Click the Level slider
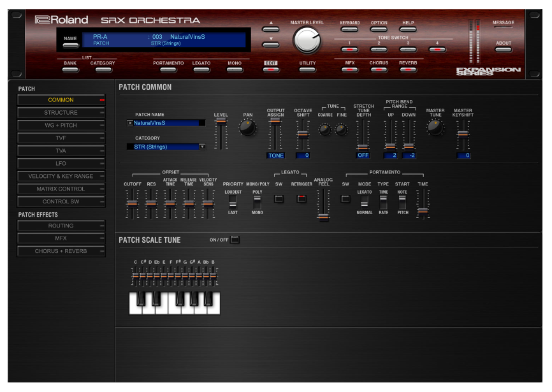552x392 pixels. pos(221,134)
